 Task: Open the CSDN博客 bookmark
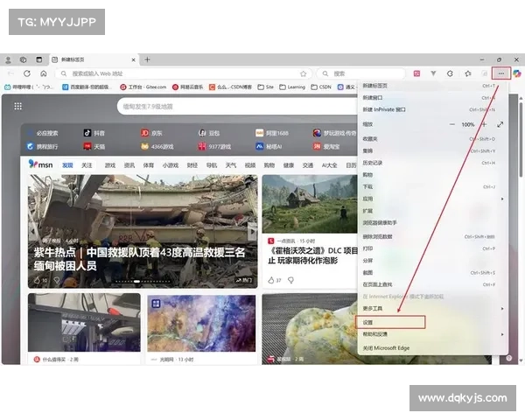(x=230, y=87)
